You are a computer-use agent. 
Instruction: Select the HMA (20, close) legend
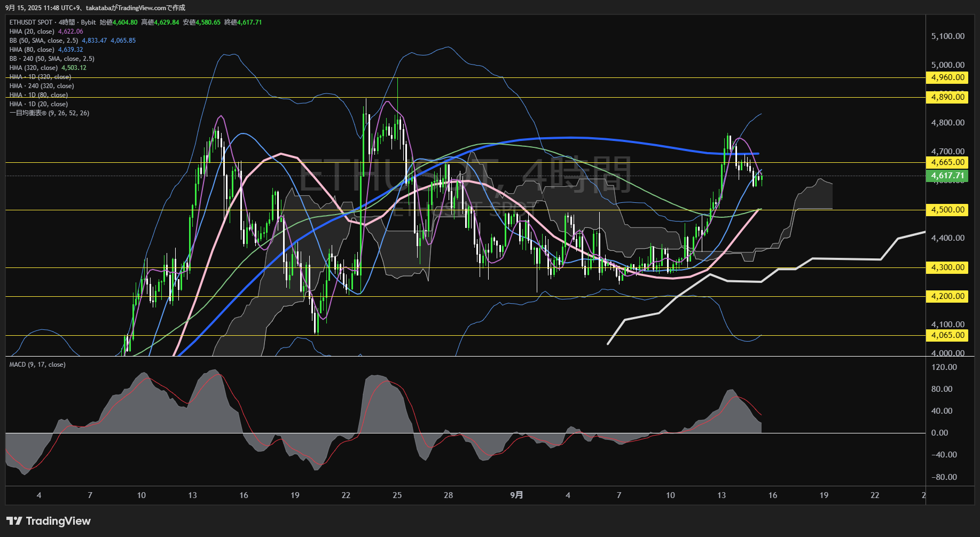[x=32, y=31]
